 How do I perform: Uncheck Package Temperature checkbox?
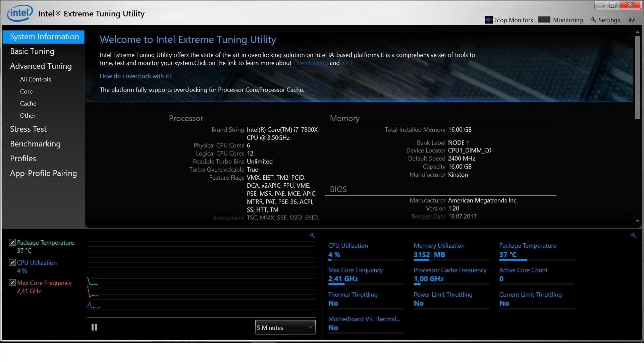click(12, 242)
